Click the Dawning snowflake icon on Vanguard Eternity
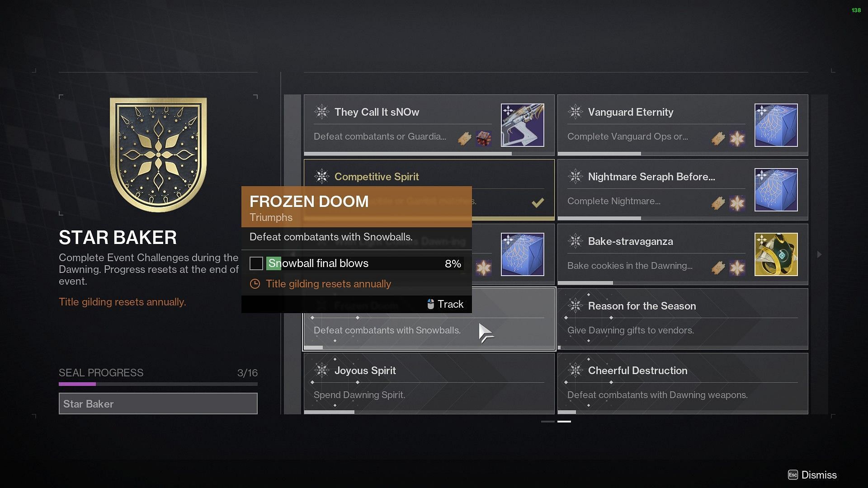The image size is (868, 488). (x=576, y=113)
